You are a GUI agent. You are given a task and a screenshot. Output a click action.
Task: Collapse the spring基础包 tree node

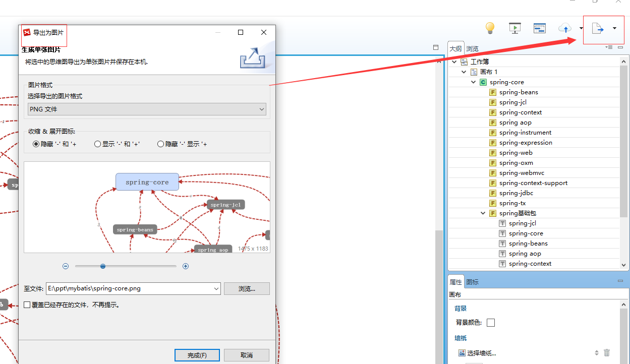click(x=483, y=213)
